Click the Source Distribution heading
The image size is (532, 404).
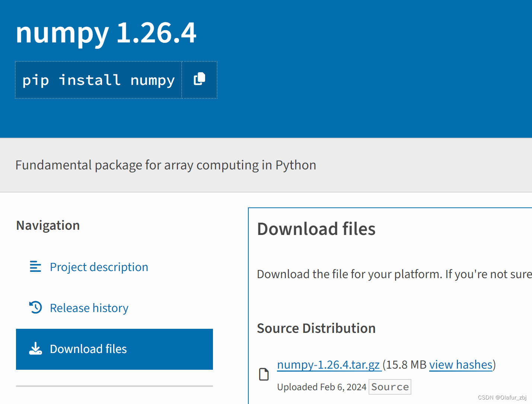316,328
